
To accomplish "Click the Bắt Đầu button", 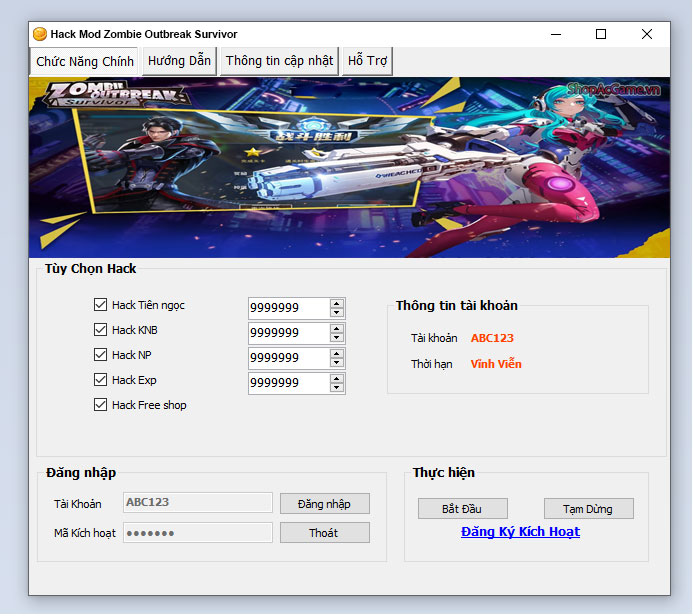I will pos(463,509).
